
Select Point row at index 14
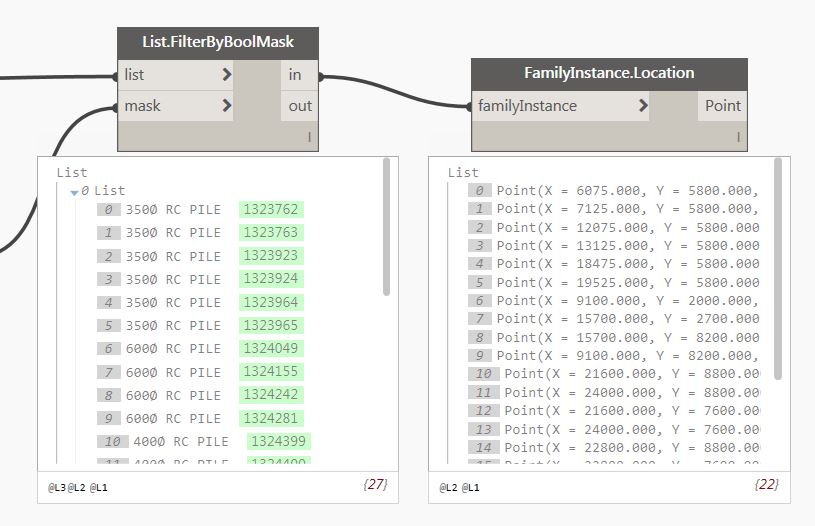(613, 448)
